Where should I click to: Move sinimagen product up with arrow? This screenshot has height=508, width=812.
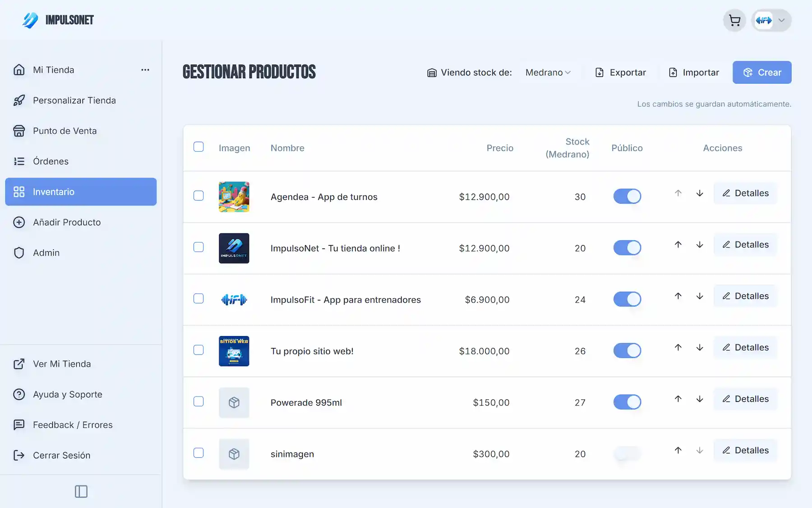pyautogui.click(x=678, y=451)
